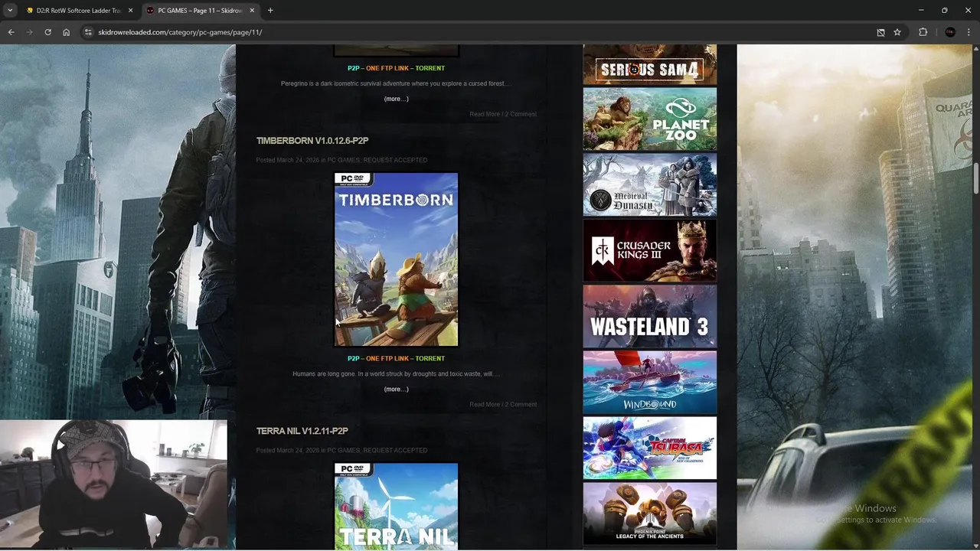
Task: View site information icon in address bar
Action: (88, 32)
